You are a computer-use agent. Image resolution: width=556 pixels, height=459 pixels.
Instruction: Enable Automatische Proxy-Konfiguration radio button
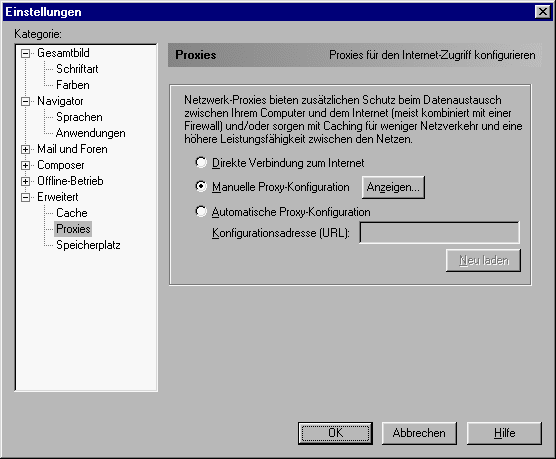[x=201, y=211]
